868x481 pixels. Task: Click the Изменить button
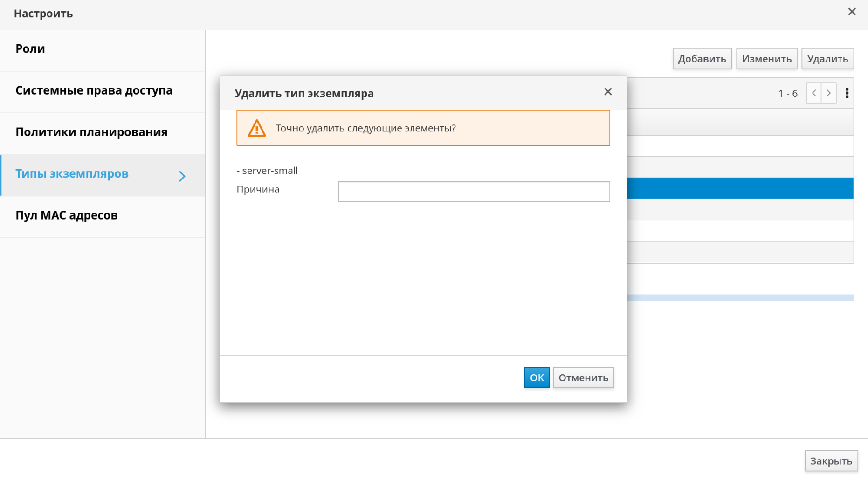click(x=766, y=59)
